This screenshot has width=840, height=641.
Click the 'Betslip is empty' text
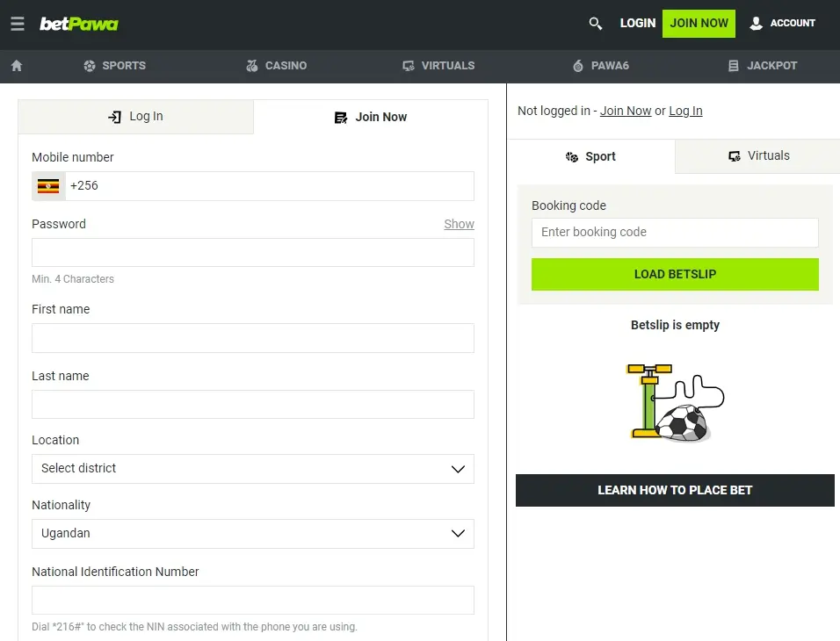[675, 325]
